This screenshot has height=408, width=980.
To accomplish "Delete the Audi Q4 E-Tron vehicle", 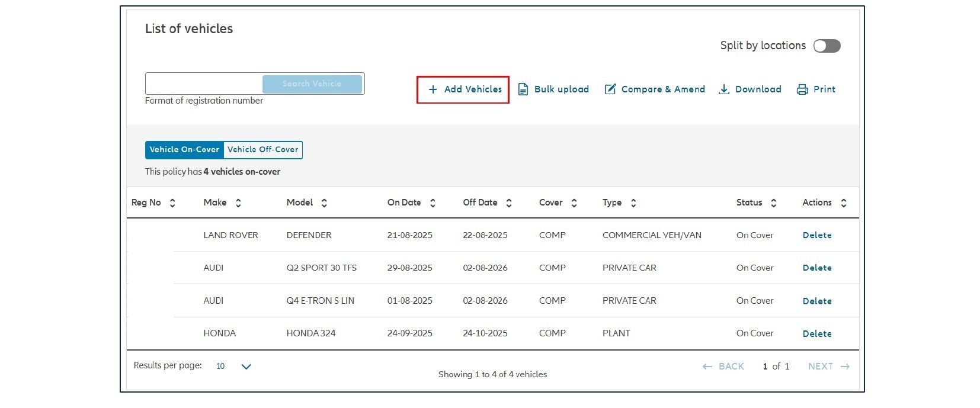I will coord(817,301).
